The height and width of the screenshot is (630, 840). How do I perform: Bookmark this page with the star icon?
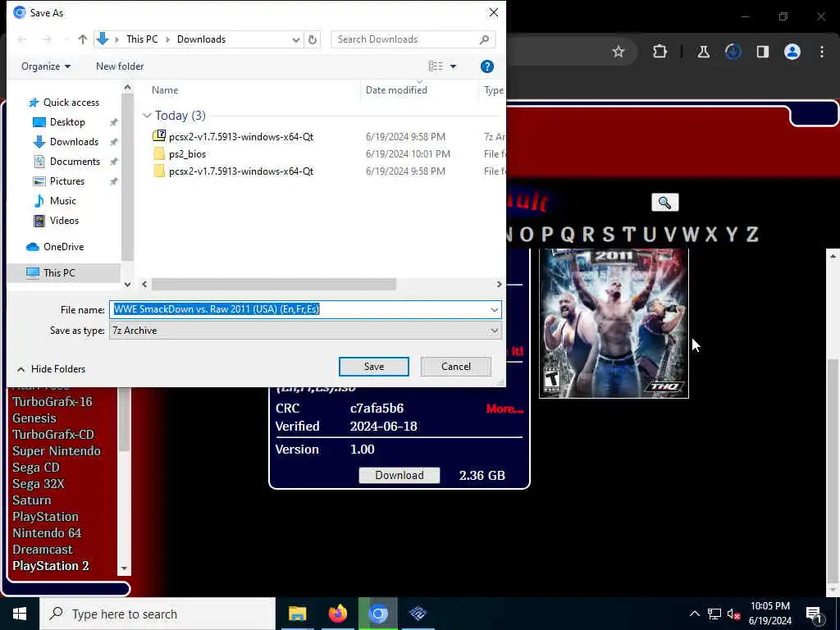tap(619, 52)
